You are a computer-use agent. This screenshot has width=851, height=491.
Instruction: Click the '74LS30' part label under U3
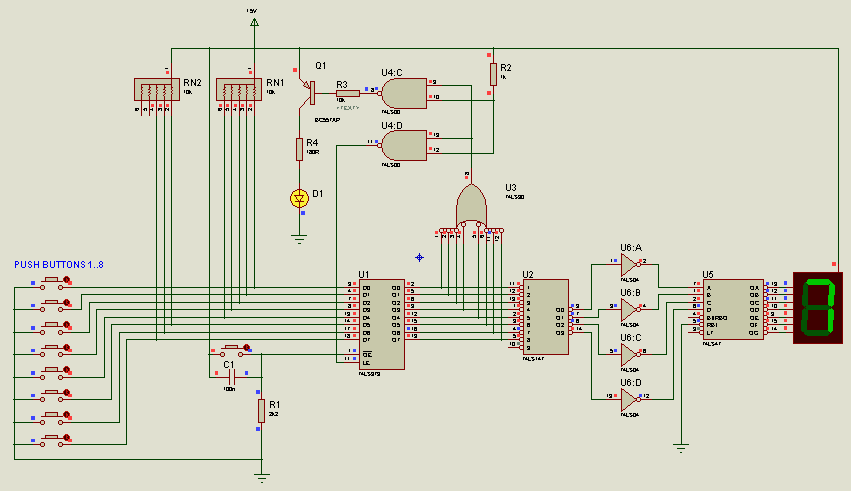pyautogui.click(x=515, y=197)
